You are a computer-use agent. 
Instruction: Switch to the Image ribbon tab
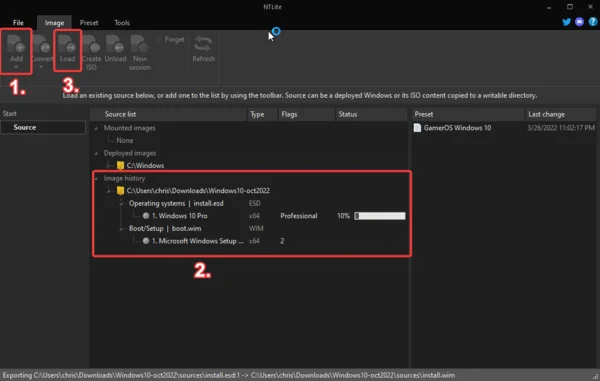coord(54,23)
